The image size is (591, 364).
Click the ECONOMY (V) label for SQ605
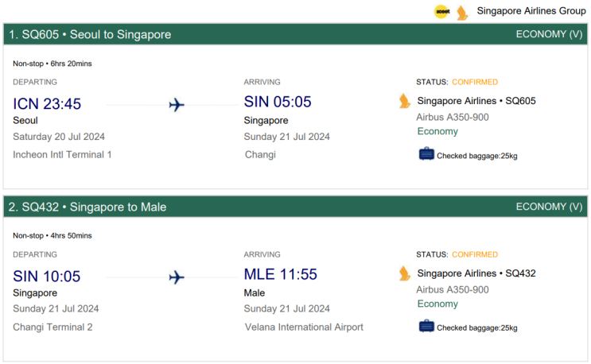(x=549, y=34)
